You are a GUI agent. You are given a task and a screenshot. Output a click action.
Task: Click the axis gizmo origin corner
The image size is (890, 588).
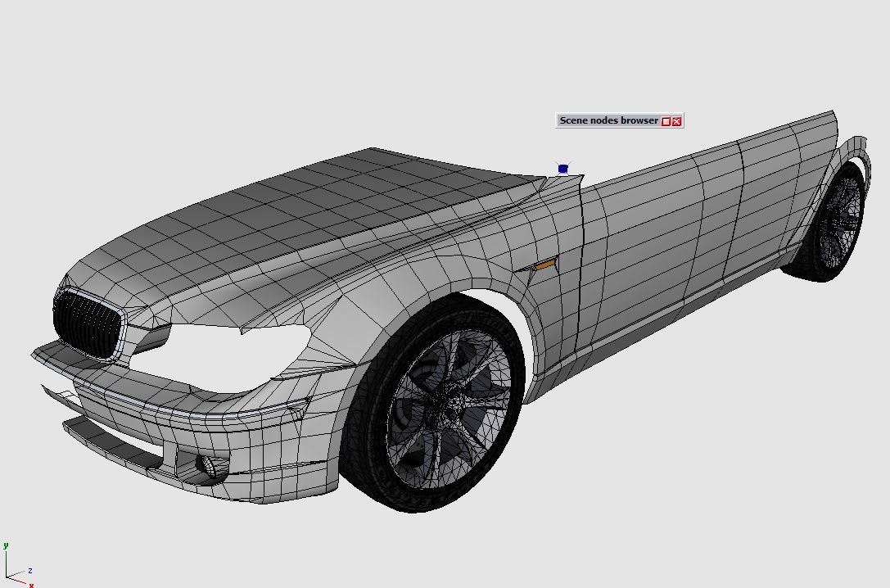tap(8, 576)
